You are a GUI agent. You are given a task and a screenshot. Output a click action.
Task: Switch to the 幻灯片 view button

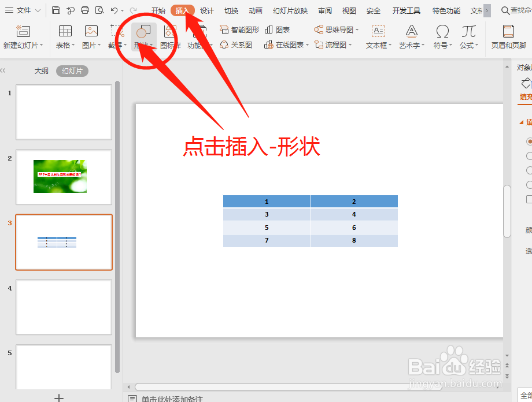[x=72, y=70]
